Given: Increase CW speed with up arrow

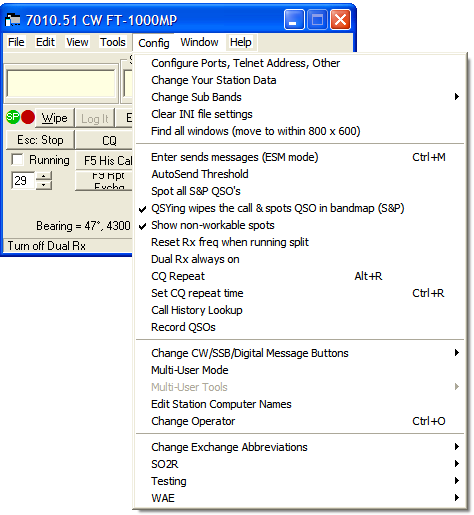Looking at the screenshot, I should click(44, 176).
